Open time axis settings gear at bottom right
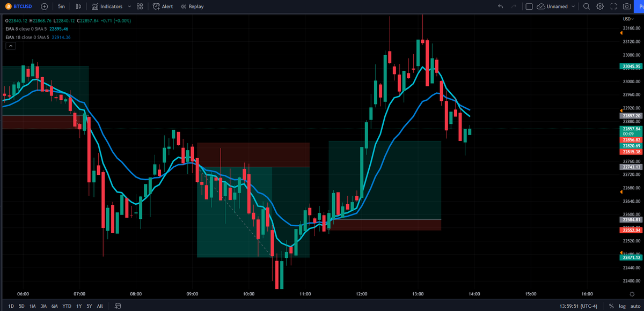This screenshot has width=644, height=311. 632,294
